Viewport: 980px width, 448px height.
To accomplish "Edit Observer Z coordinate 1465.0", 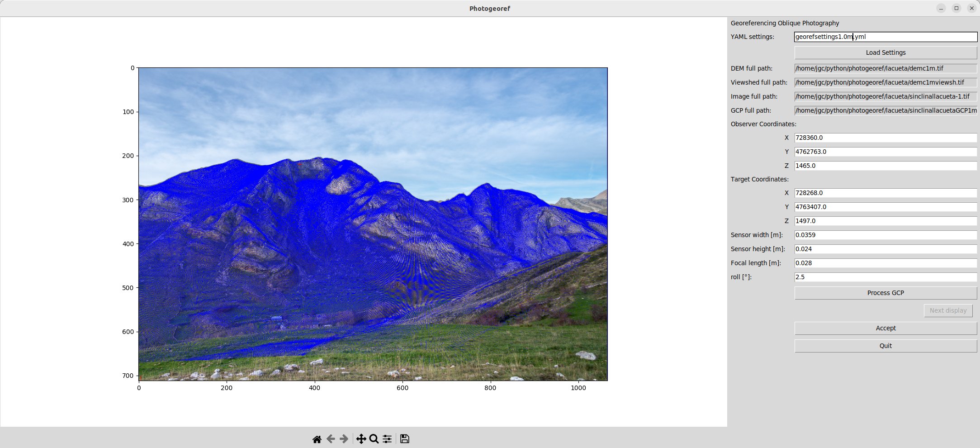I will pos(885,166).
